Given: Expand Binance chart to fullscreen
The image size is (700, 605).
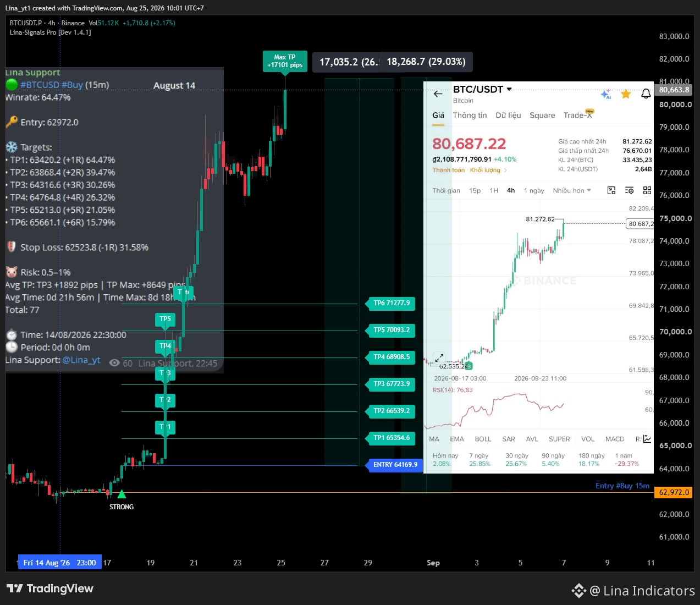Looking at the screenshot, I should (439, 358).
